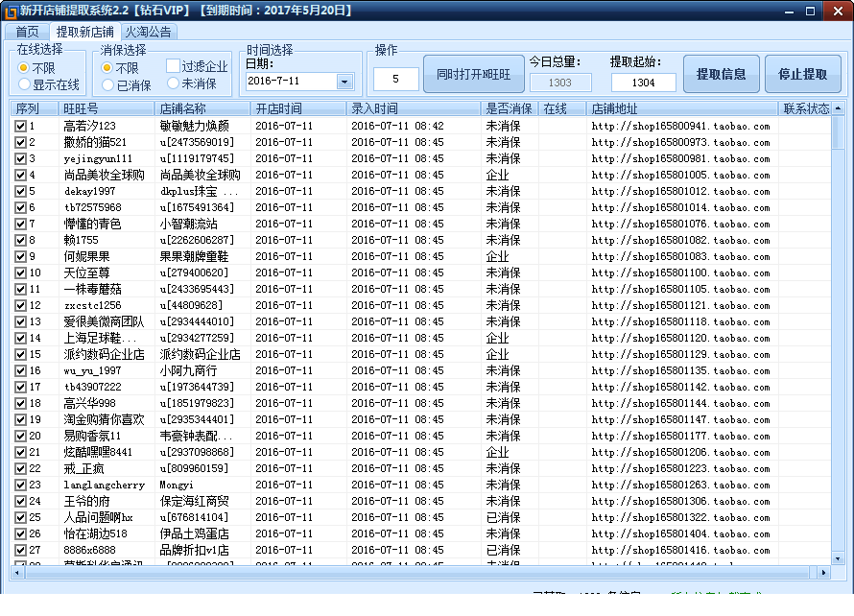
Task: Uncheck row 4 checkbox for 尚品美妆全球购
Action: click(21, 176)
